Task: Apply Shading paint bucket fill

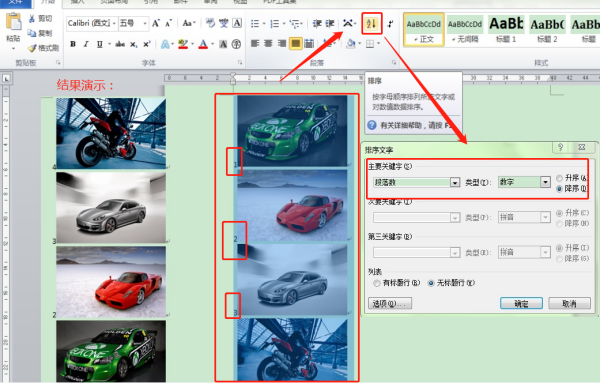Action: tap(351, 44)
